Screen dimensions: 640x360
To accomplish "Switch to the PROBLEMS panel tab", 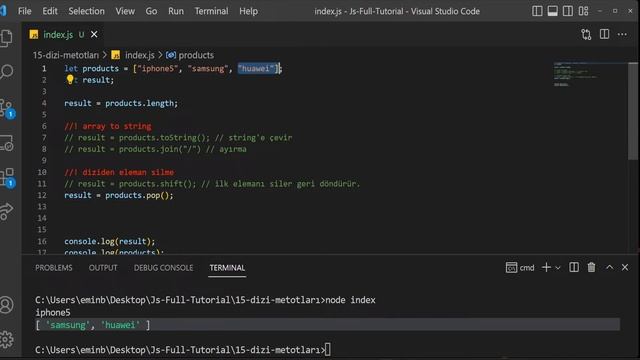I will pyautogui.click(x=53, y=268).
